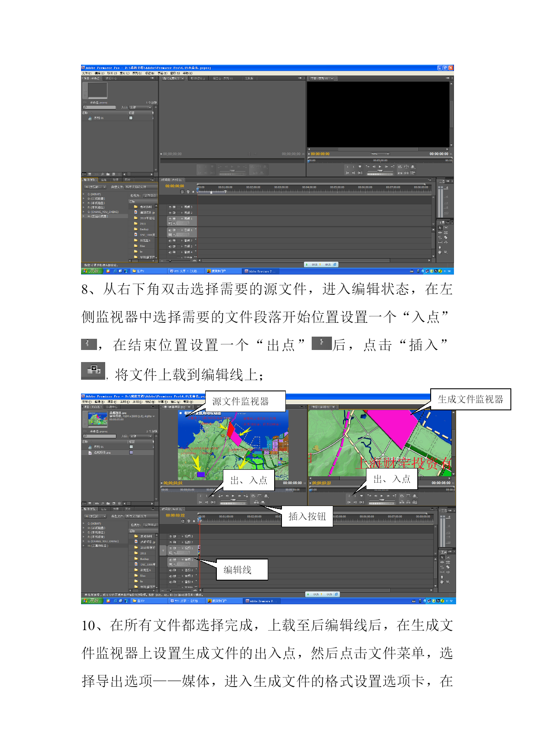Click the 开始 Start button in first screenshot
535x756 pixels.
(92, 271)
